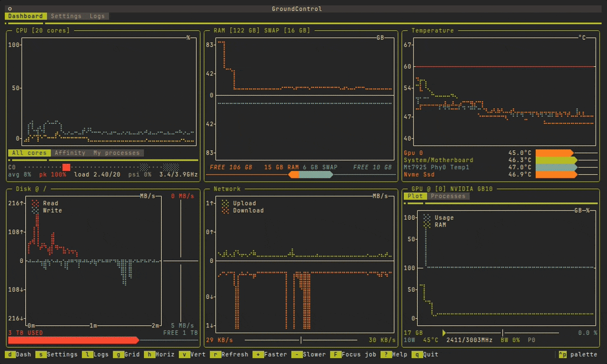Click the Settings shortcut in footer bar
Screen dimensions: 607x364
click(57, 354)
